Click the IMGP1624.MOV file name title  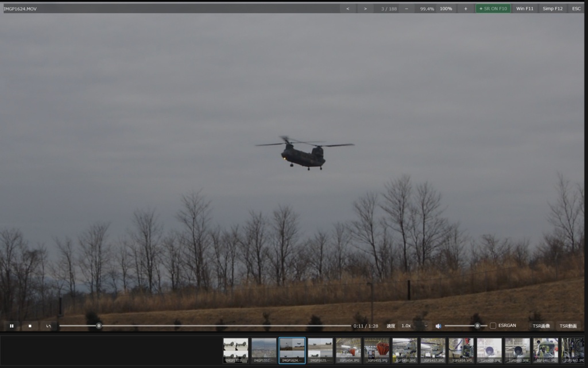20,9
